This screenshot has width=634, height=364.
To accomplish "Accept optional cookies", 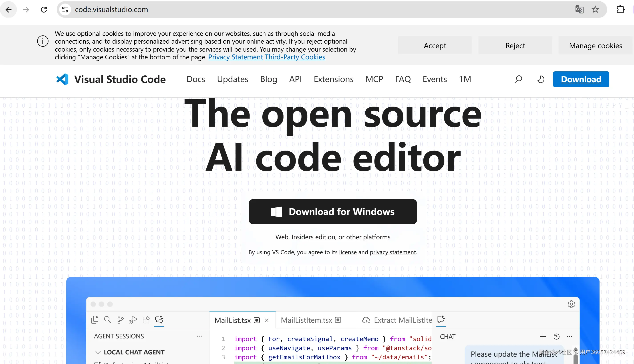I will click(435, 46).
